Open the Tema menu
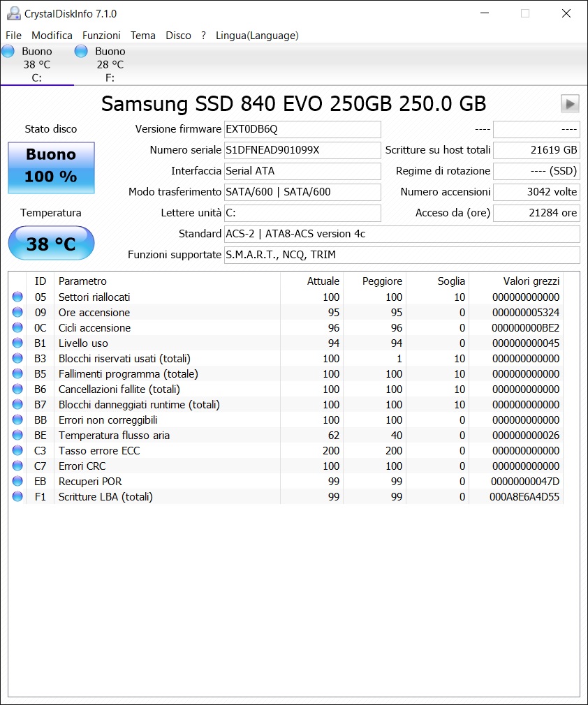The image size is (588, 705). point(143,36)
